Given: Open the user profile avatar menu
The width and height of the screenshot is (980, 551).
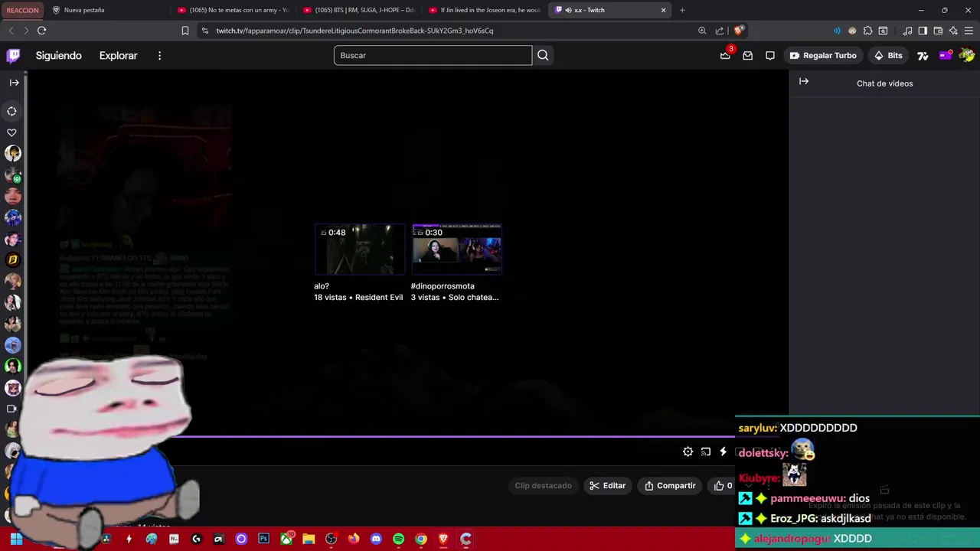Looking at the screenshot, I should point(968,55).
